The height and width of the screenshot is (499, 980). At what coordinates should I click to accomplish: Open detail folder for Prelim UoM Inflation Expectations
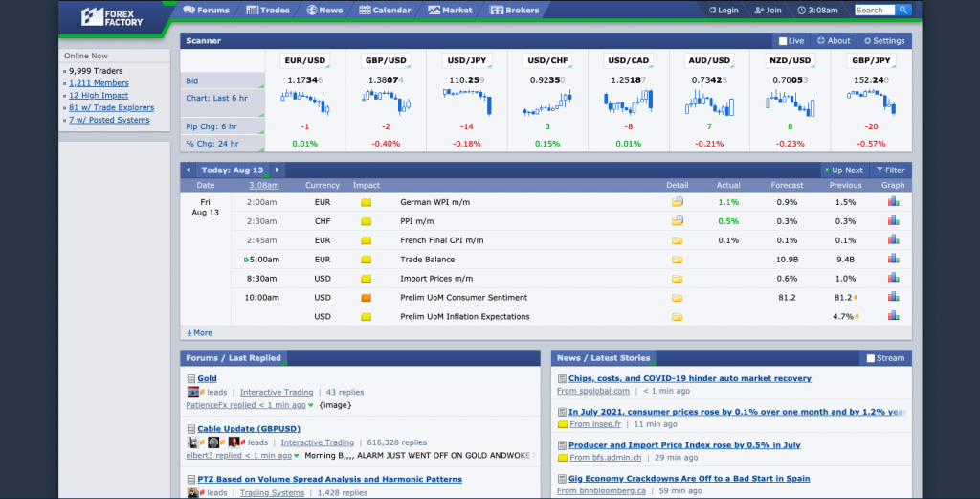pos(677,316)
